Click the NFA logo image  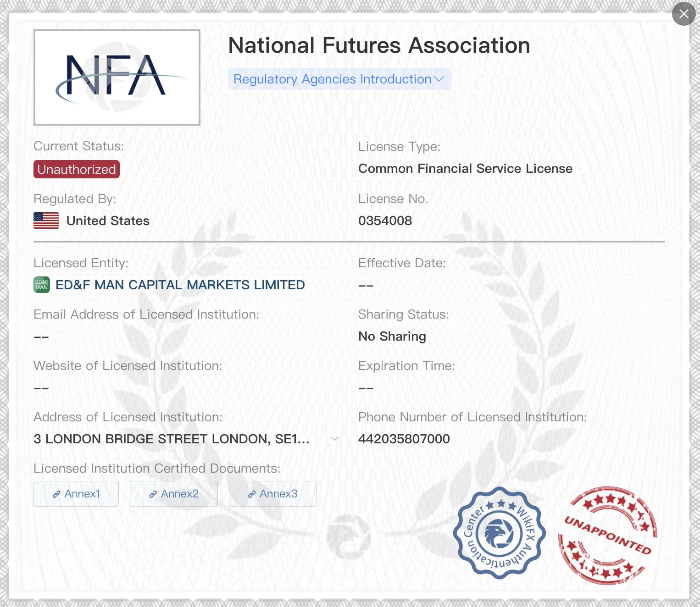coord(117,77)
